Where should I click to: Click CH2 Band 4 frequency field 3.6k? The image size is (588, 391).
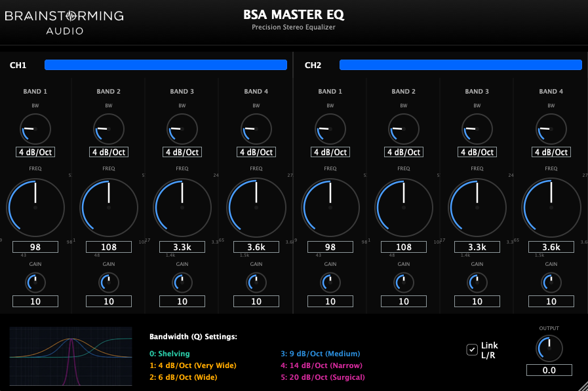(551, 247)
